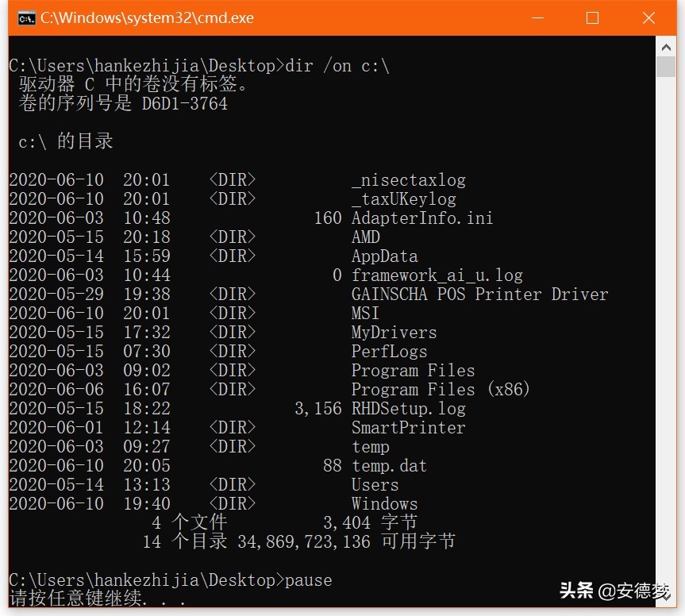Click the _taxUKeylog directory name
Viewport: 685px width, 616px height.
coord(404,199)
